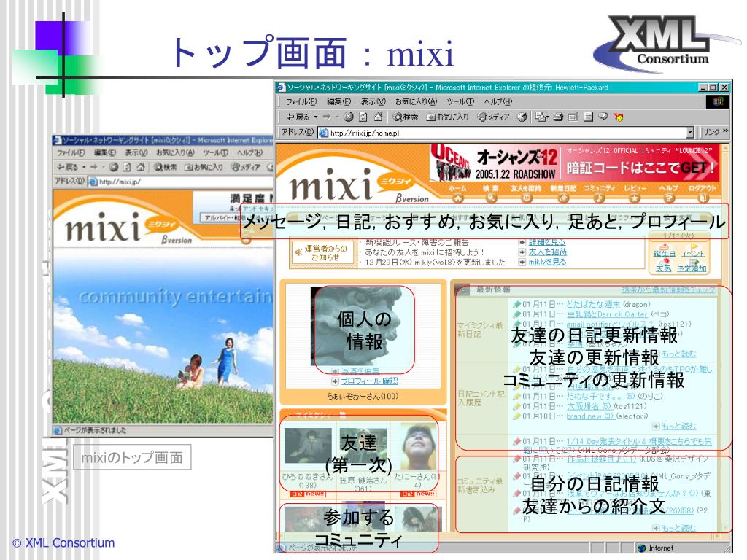
Task: Print the page using the printer icon
Action: (x=558, y=117)
